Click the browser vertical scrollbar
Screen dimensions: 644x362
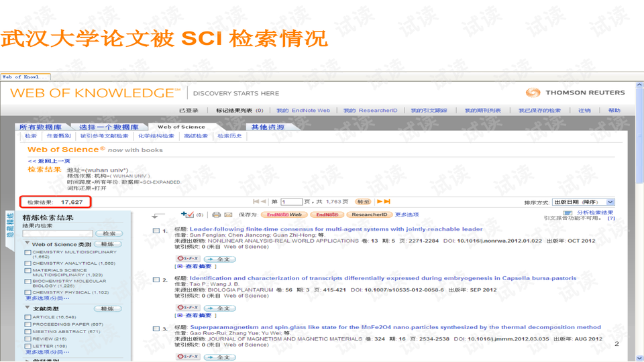tap(639, 222)
